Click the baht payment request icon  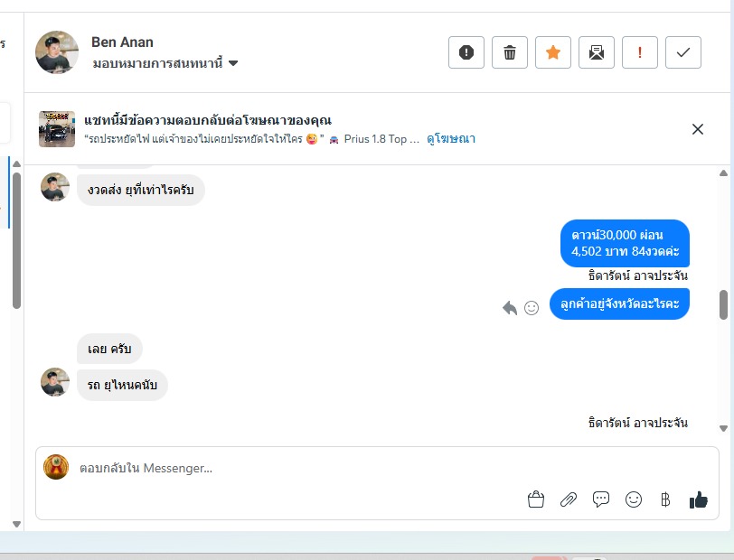coord(665,499)
